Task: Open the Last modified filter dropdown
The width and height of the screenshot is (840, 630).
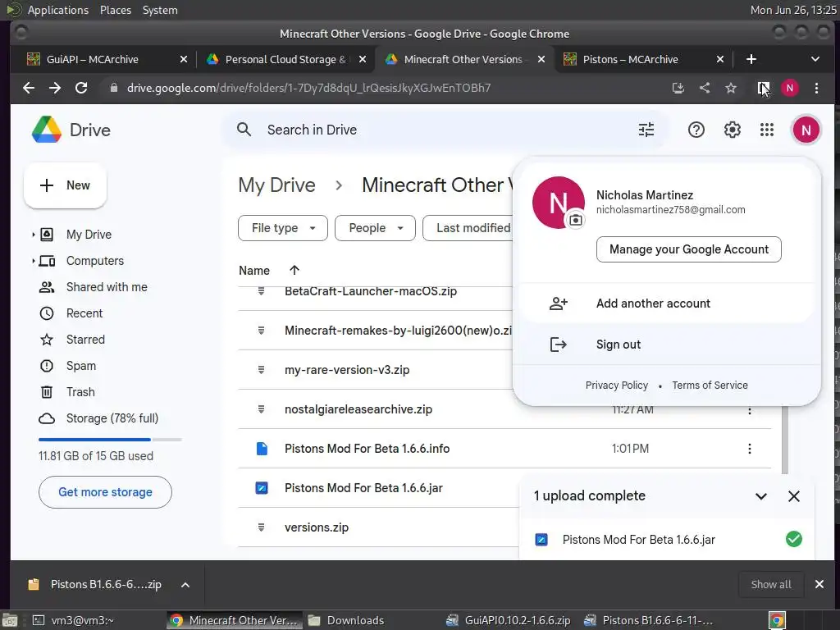Action: tap(468, 228)
